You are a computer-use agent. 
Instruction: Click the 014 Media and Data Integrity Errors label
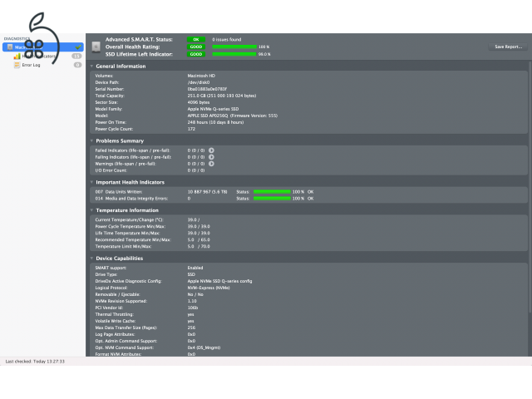click(x=131, y=199)
